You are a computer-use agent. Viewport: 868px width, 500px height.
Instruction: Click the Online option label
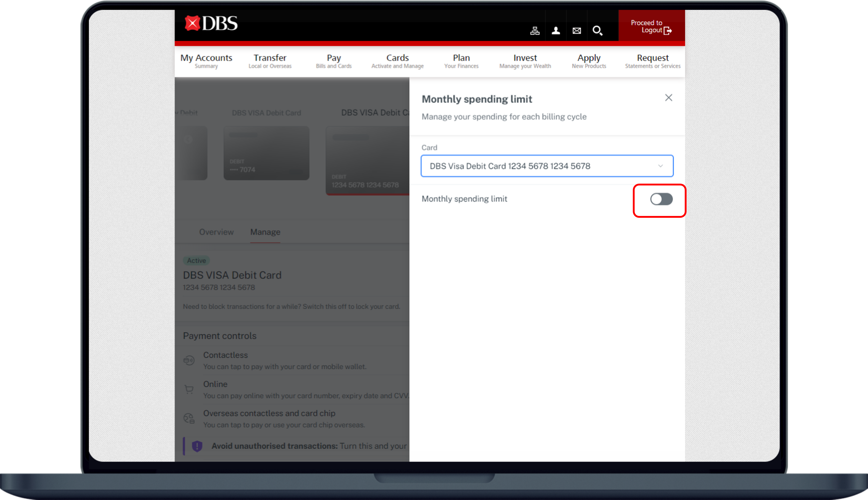point(215,384)
